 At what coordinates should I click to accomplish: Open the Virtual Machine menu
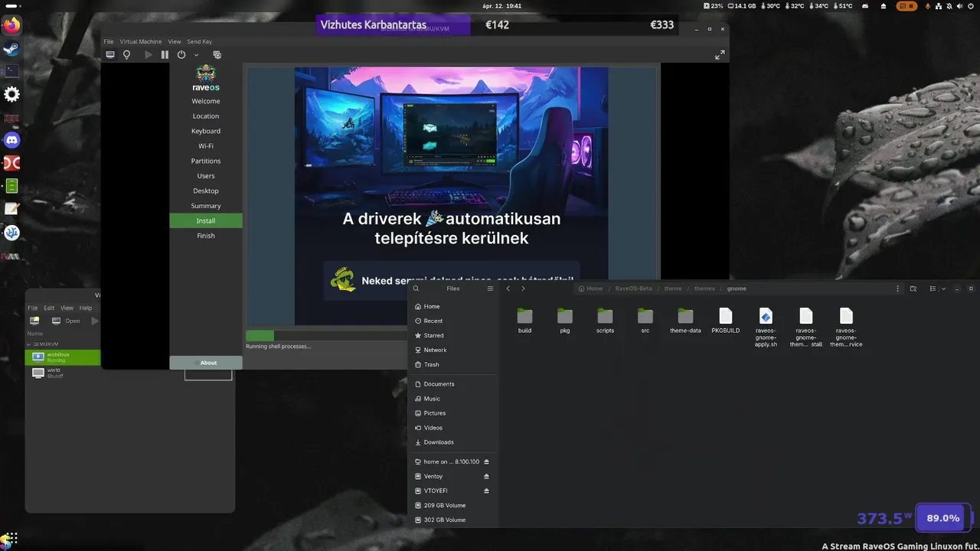pyautogui.click(x=141, y=41)
